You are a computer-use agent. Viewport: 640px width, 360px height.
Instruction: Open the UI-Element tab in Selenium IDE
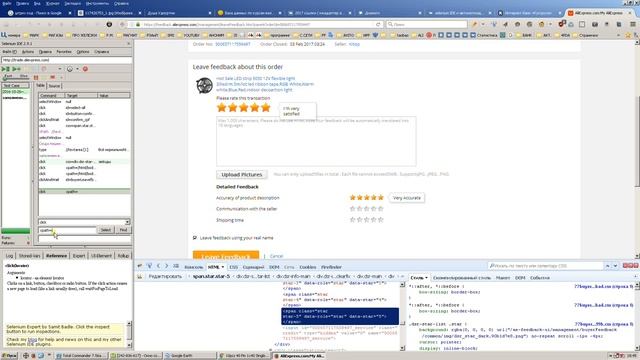point(101,256)
